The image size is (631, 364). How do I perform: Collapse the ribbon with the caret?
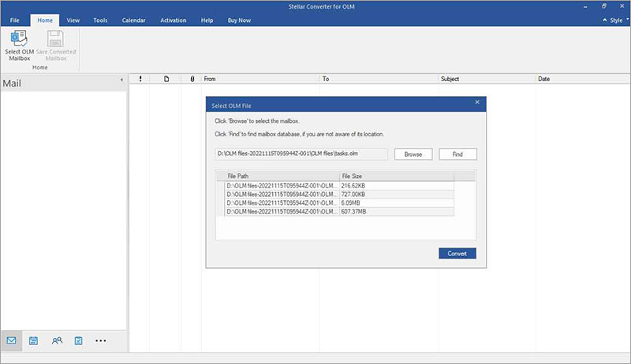coord(604,20)
